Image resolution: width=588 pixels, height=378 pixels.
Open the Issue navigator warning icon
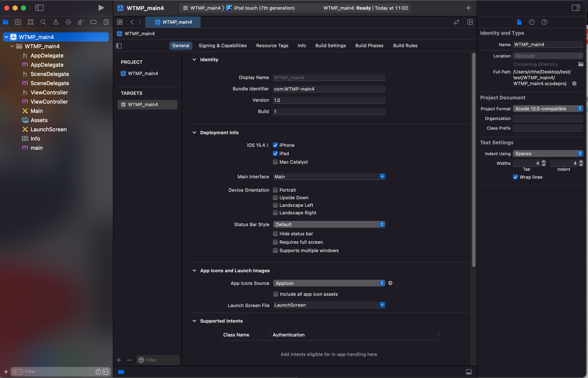[56, 22]
